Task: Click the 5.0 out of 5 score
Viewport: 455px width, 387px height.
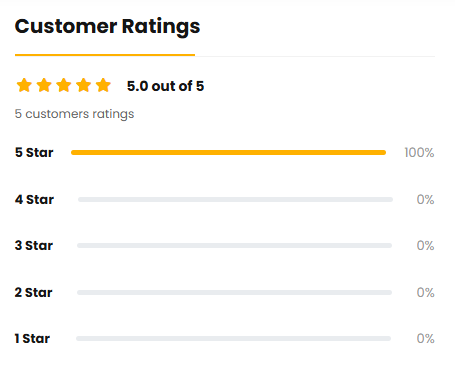Action: pos(165,86)
